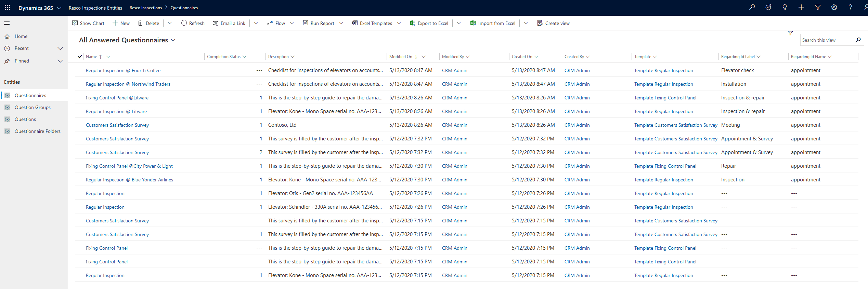
Task: Click Excel Templates button
Action: (x=372, y=23)
